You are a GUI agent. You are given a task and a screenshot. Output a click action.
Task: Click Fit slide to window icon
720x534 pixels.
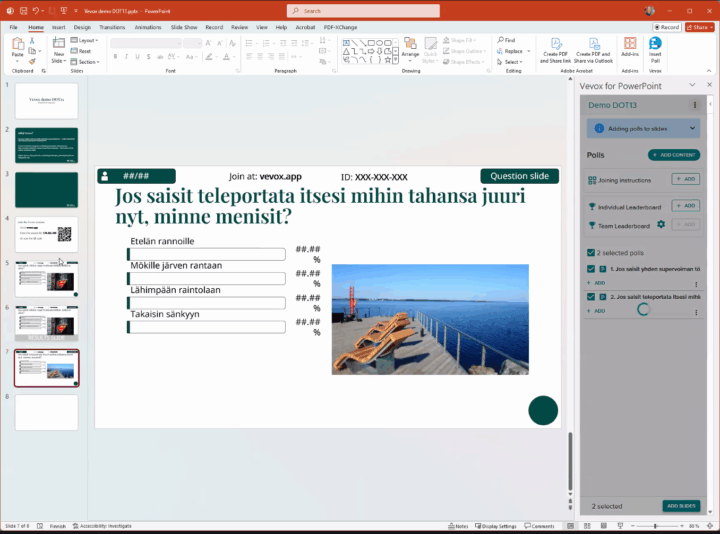point(710,526)
